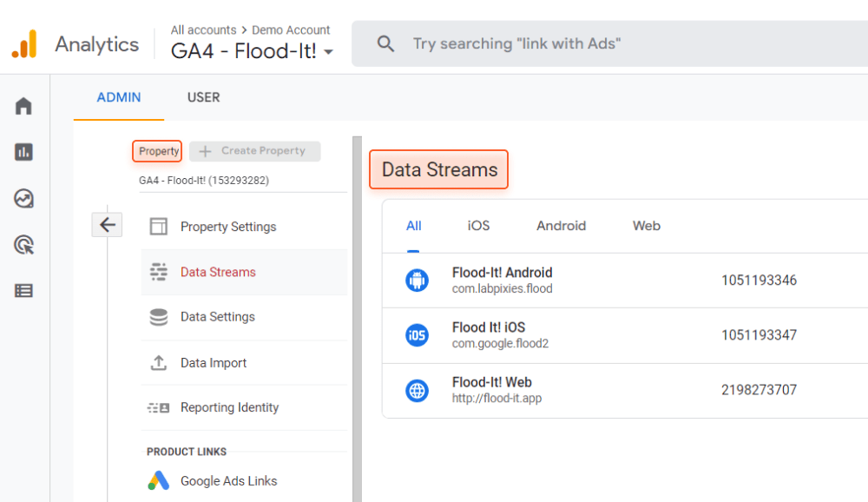Screen dimensions: 868x502
Task: Open the Flood-It! Android stream row
Action: click(x=625, y=281)
